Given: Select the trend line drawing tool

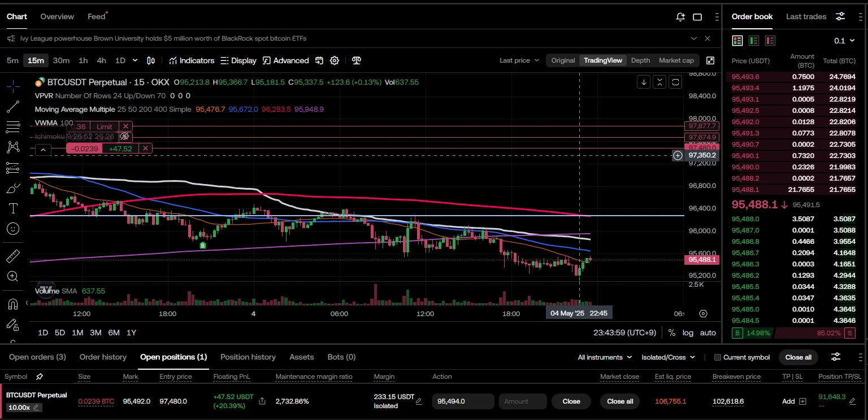Looking at the screenshot, I should click(13, 106).
